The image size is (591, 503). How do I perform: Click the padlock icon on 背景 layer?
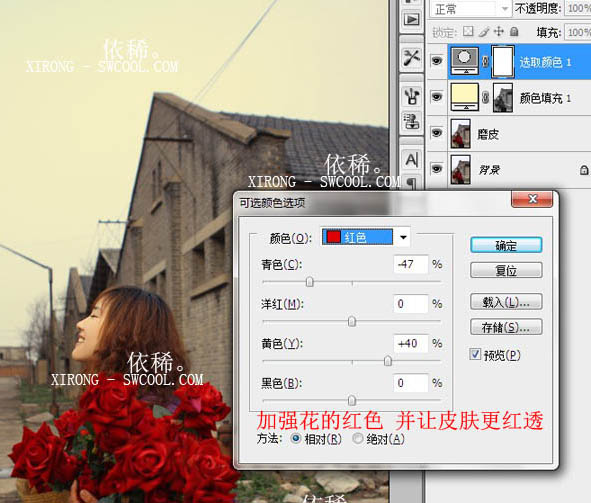click(x=584, y=170)
